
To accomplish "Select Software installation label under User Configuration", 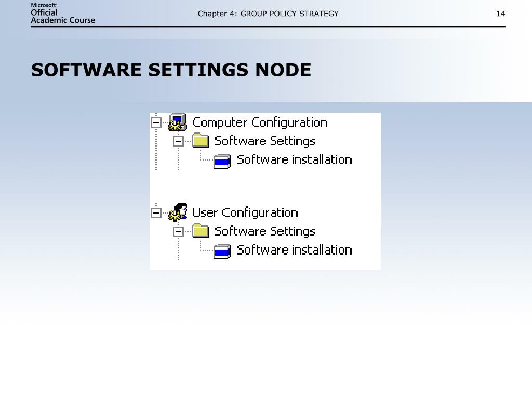I will pos(295,250).
